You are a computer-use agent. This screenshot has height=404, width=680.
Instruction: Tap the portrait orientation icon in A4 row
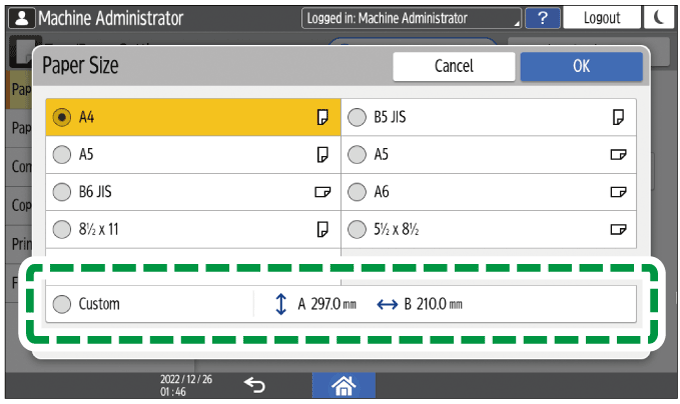point(322,118)
